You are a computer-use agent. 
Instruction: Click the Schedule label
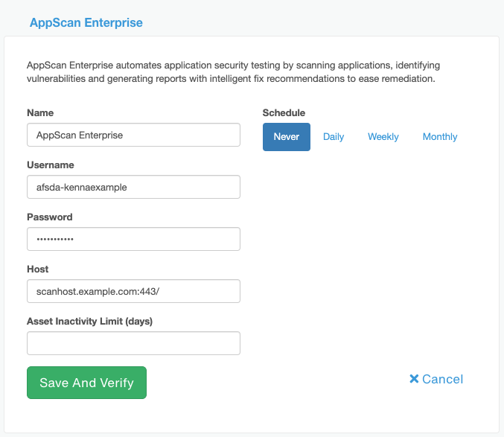click(284, 112)
